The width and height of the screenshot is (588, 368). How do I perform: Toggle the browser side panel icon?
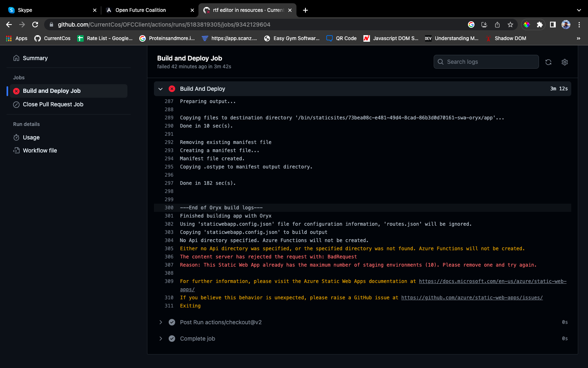pyautogui.click(x=552, y=25)
